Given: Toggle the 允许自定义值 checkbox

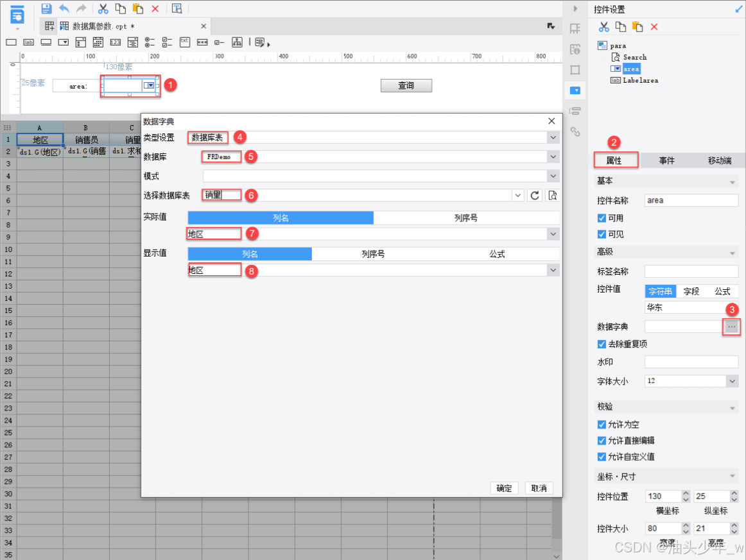Looking at the screenshot, I should coord(602,457).
